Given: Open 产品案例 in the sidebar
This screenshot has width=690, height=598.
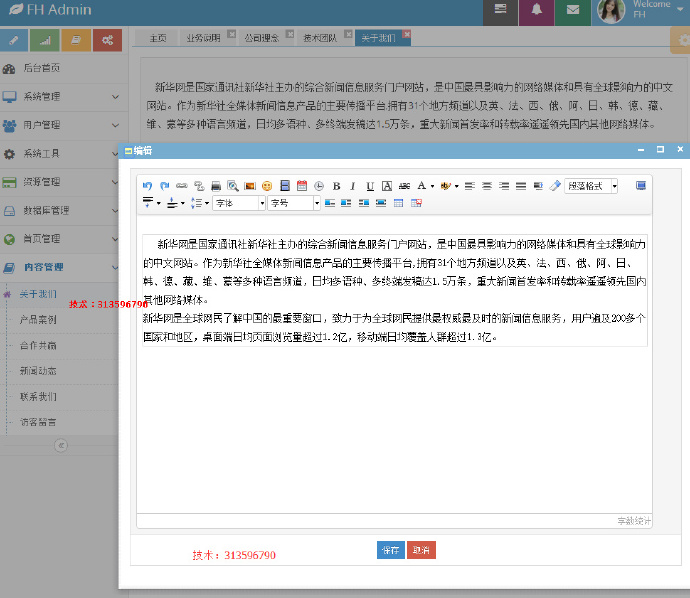Looking at the screenshot, I should (x=38, y=319).
